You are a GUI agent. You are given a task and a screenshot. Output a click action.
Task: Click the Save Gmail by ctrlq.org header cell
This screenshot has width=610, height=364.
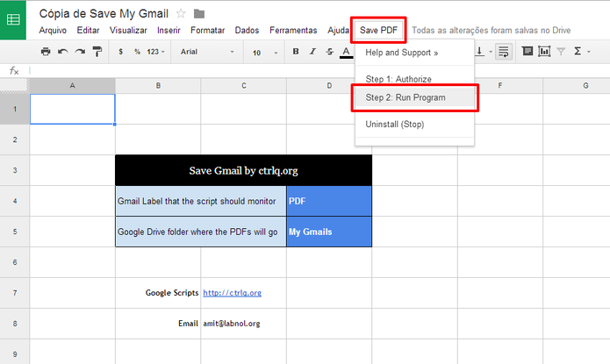243,170
